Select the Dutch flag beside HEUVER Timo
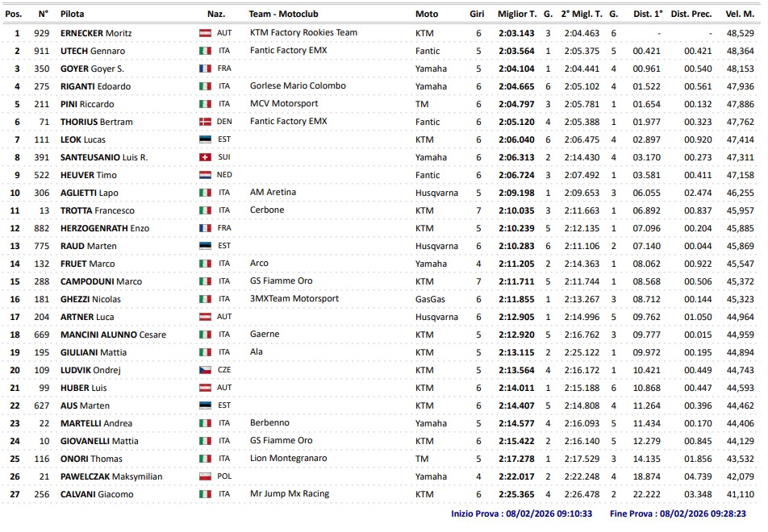Image resolution: width=768 pixels, height=532 pixels. (x=205, y=175)
